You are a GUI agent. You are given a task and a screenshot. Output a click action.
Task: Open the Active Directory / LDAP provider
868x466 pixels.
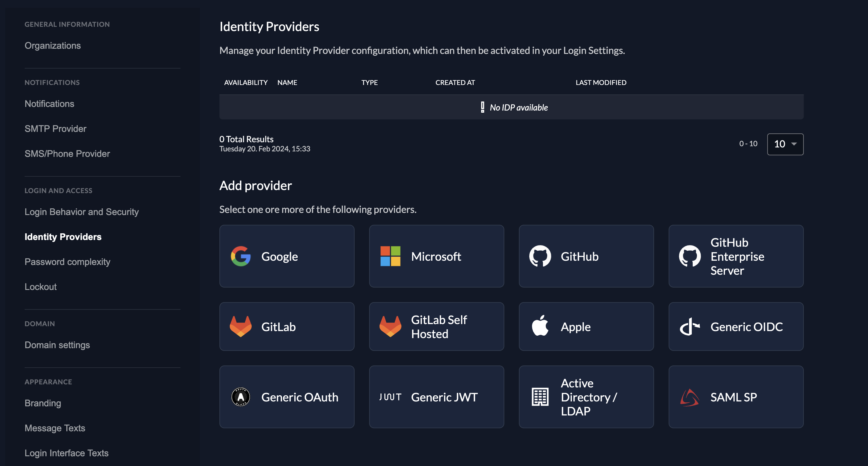click(x=586, y=397)
